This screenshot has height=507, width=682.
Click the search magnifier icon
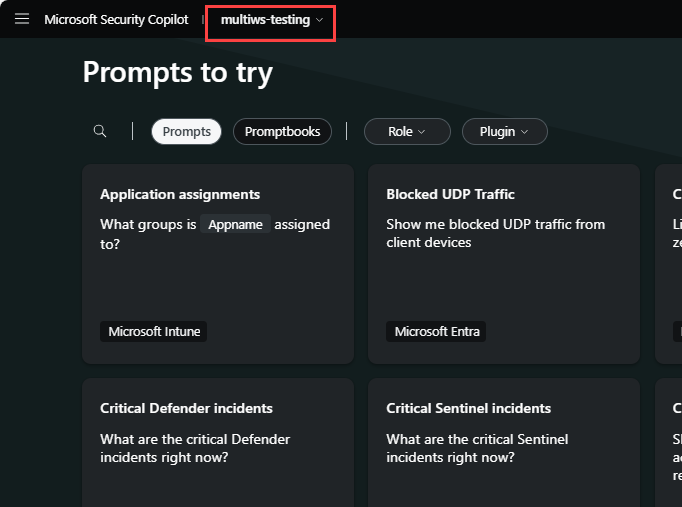click(100, 131)
